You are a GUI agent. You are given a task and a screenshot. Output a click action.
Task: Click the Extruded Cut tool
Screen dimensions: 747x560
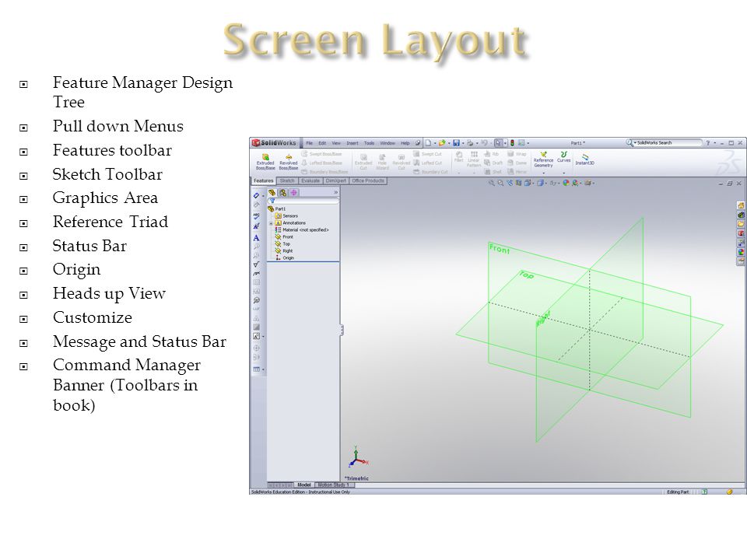tap(363, 162)
